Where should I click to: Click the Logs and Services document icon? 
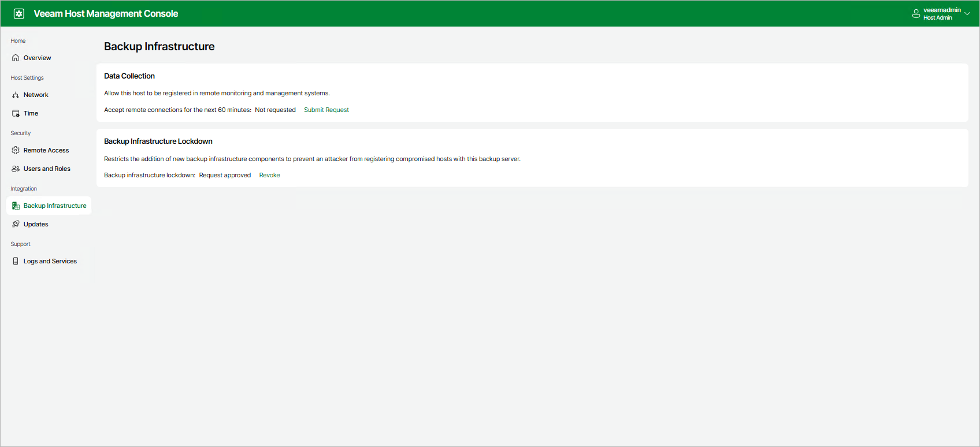coord(16,261)
